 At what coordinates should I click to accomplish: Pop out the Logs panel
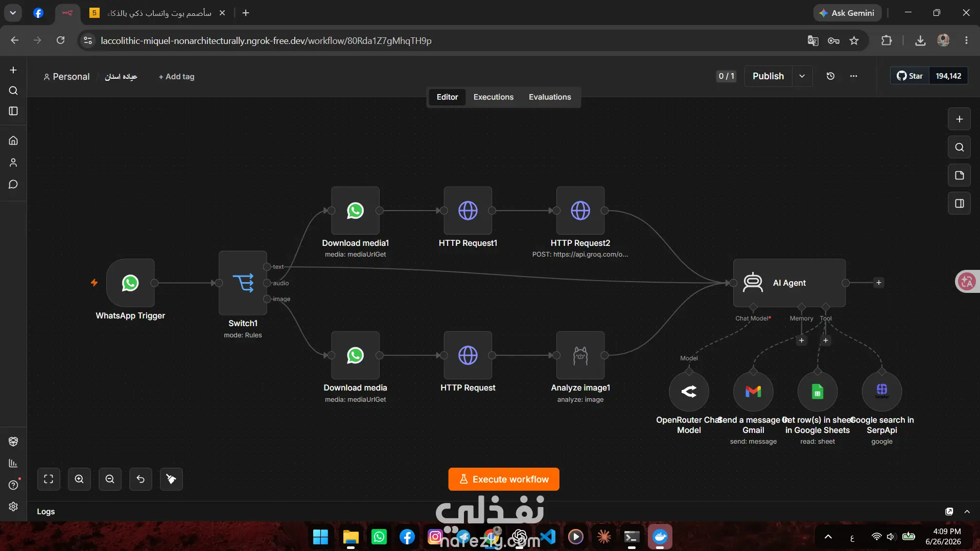949,511
